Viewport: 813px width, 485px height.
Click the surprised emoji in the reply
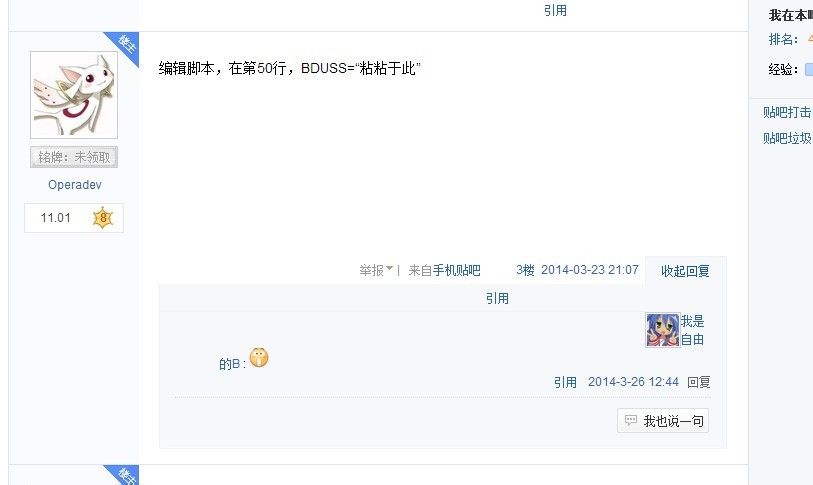259,356
